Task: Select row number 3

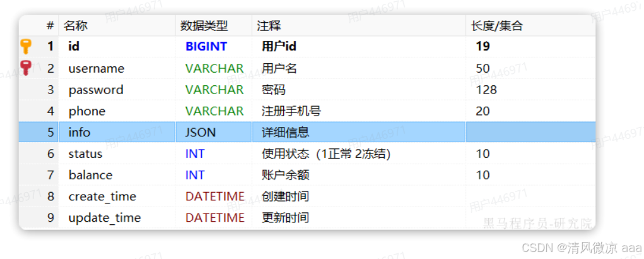Action: [x=50, y=89]
